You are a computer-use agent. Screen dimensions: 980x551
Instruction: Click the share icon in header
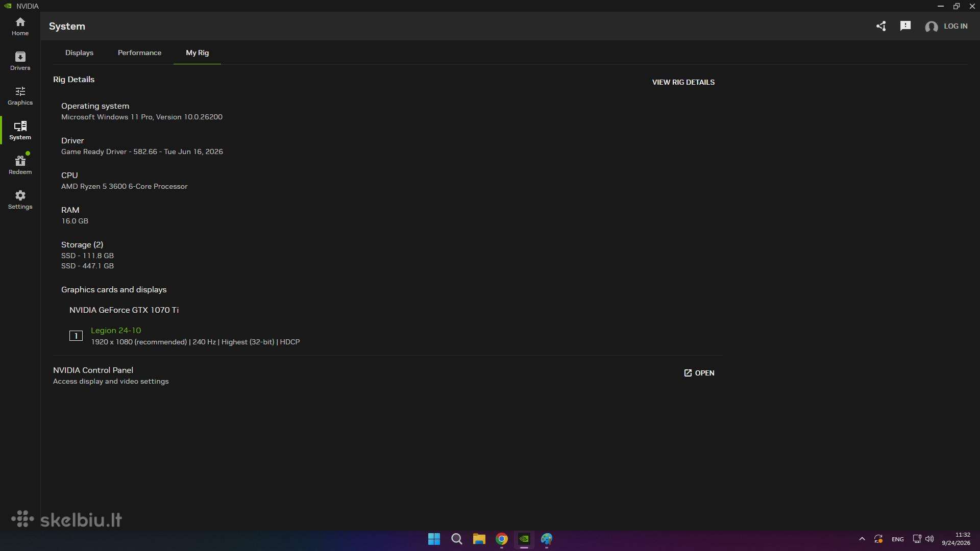coord(881,26)
